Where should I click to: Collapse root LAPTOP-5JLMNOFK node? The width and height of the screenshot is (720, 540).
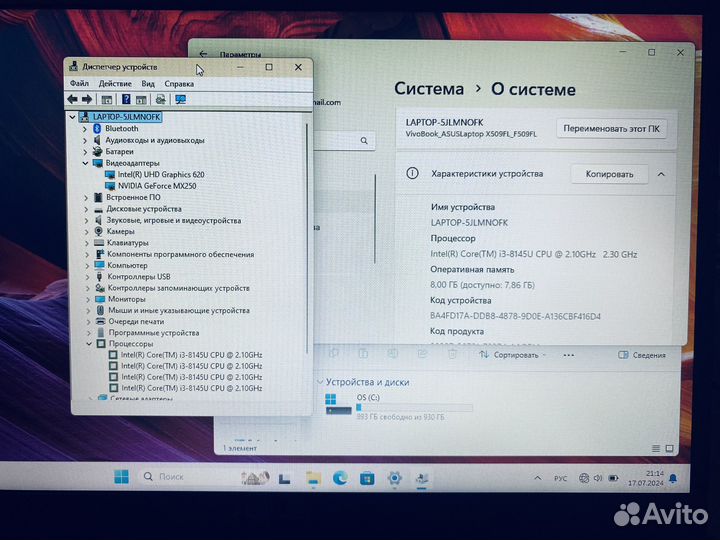(72, 117)
